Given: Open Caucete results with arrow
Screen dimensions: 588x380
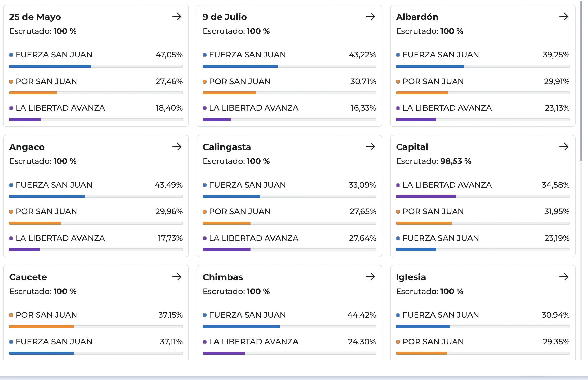Looking at the screenshot, I should pos(177,277).
